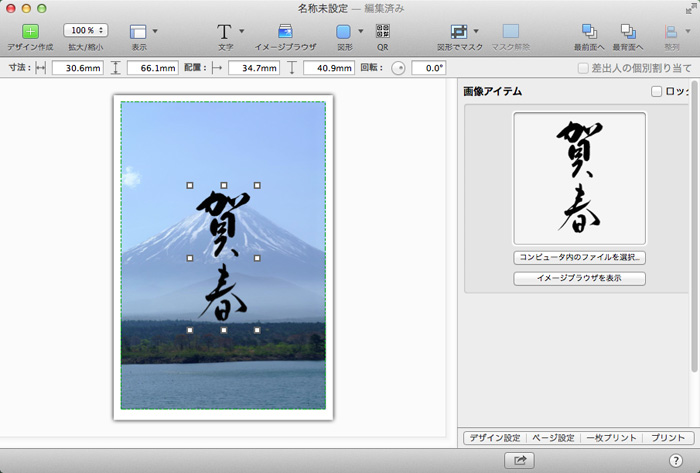Viewport: 700px width, 473px height.
Task: Open the 100% zoom dropdown
Action: coord(86,31)
